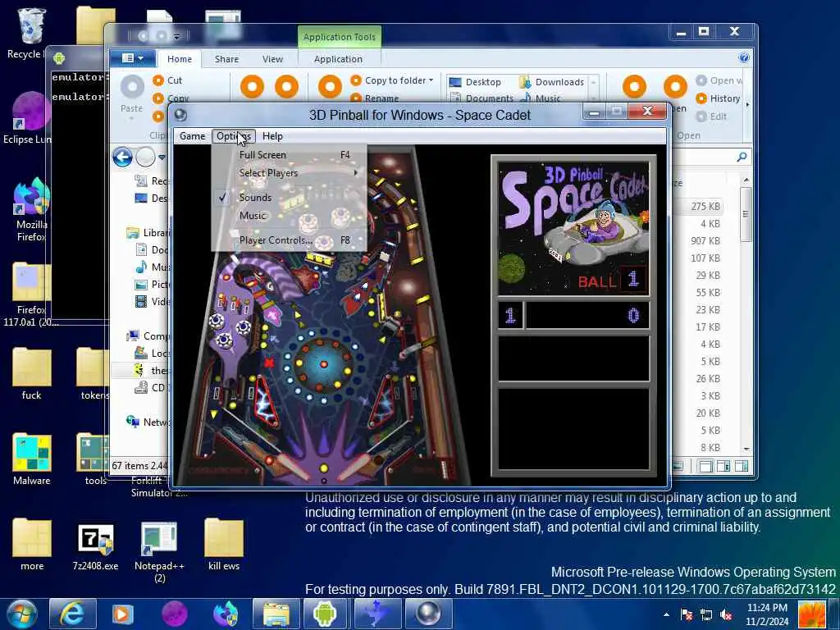Select the Computer node in Explorer tree
The image size is (840, 630).
click(x=149, y=336)
